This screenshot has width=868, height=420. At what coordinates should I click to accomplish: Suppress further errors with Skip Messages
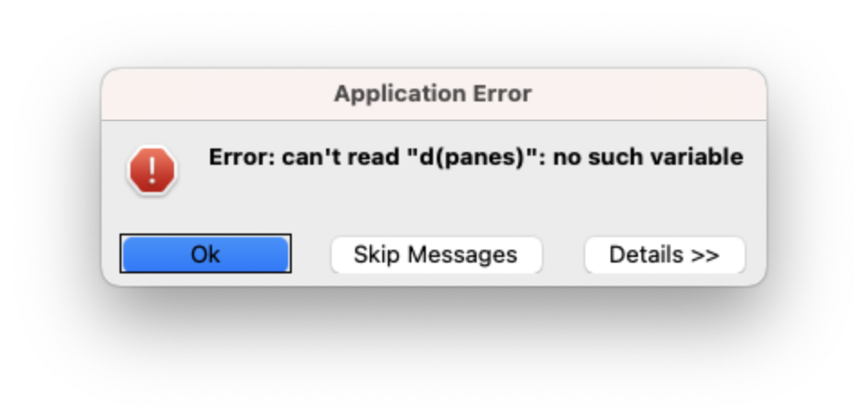coord(436,254)
